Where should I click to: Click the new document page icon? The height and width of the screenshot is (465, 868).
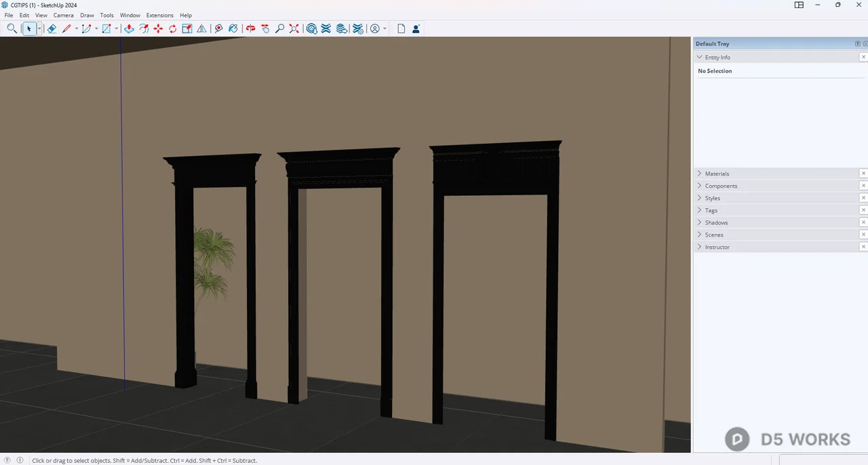click(401, 28)
